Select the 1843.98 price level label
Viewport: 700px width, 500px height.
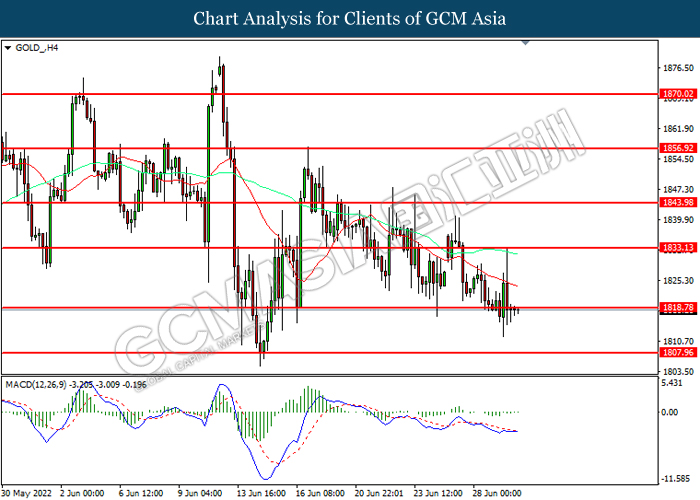678,203
